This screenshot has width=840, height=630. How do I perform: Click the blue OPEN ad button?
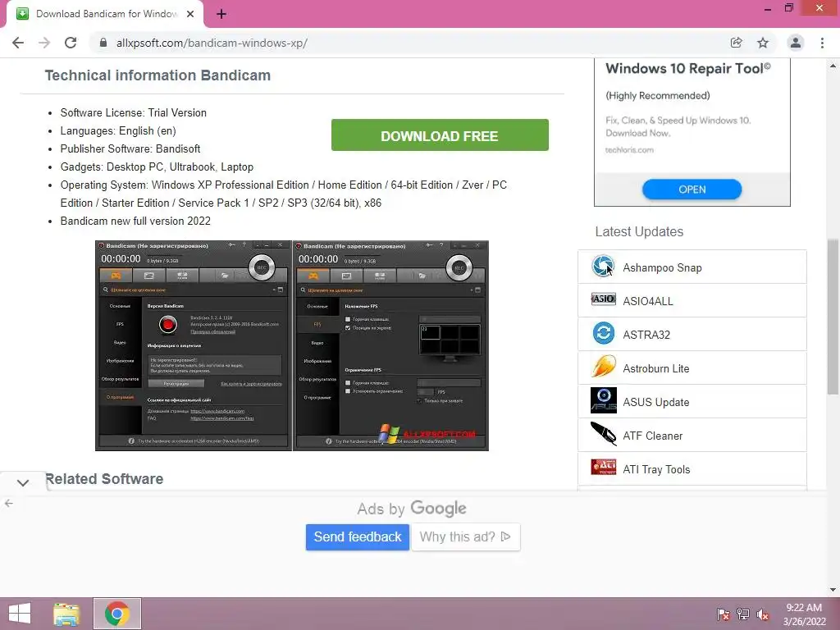click(x=692, y=189)
